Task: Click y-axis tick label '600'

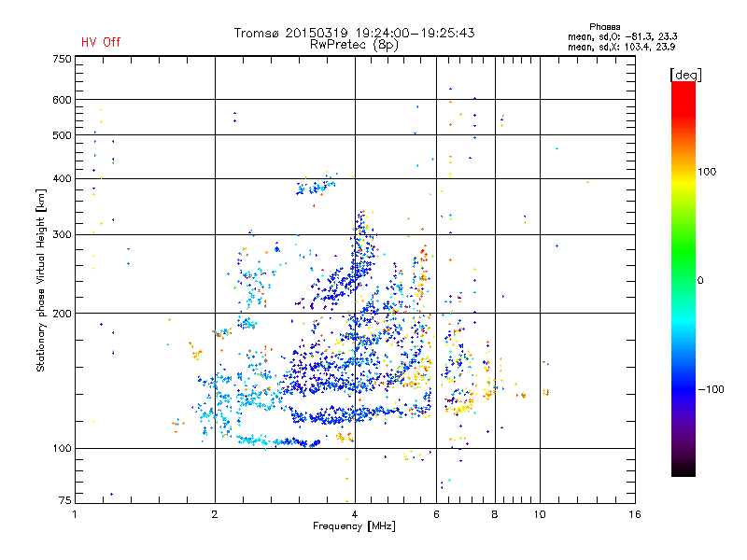Action: click(62, 100)
